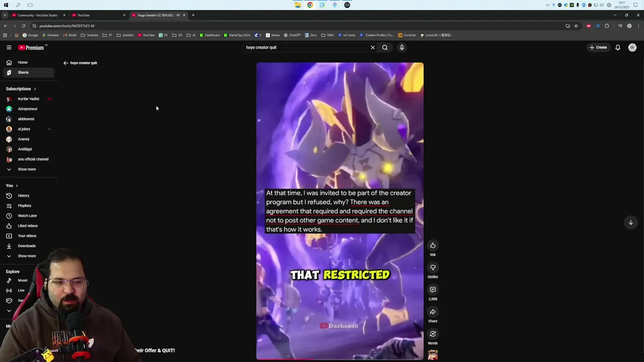Open the Chrome tab search dropdown
This screenshot has width=644, height=362.
(x=5, y=15)
